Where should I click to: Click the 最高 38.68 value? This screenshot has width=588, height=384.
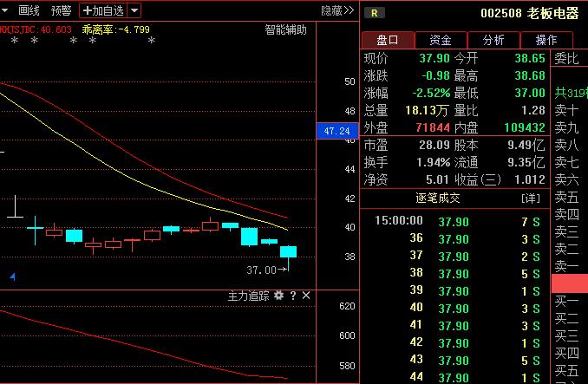[x=530, y=75]
